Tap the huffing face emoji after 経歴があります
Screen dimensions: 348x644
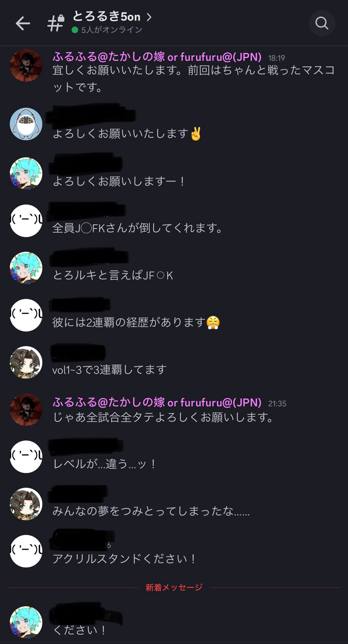click(213, 322)
